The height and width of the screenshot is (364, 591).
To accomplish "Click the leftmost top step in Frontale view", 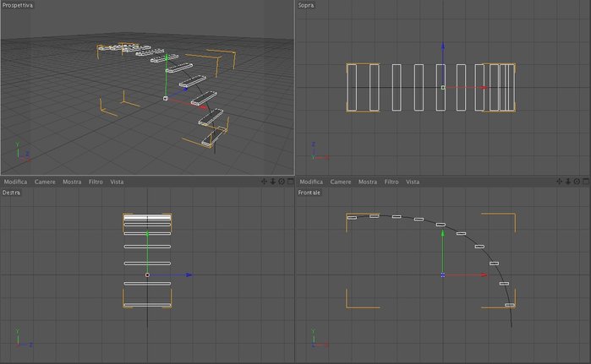I will point(352,218).
